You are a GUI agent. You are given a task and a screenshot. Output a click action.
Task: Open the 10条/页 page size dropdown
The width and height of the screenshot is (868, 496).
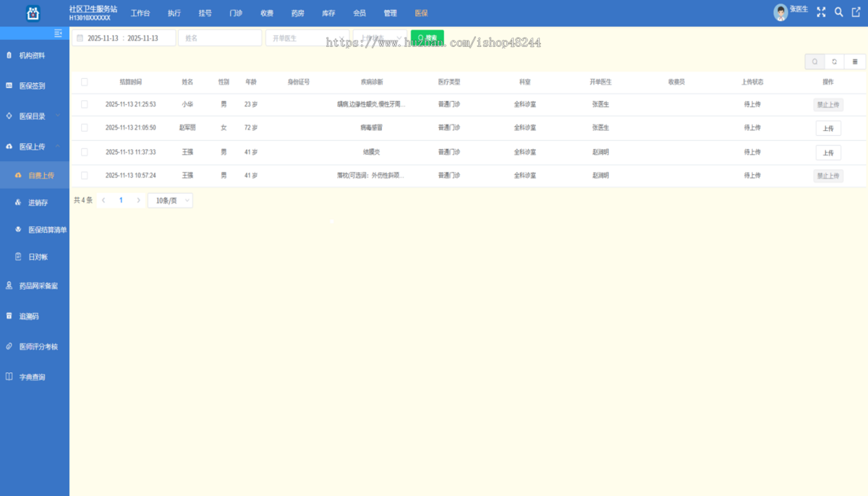[x=170, y=200]
